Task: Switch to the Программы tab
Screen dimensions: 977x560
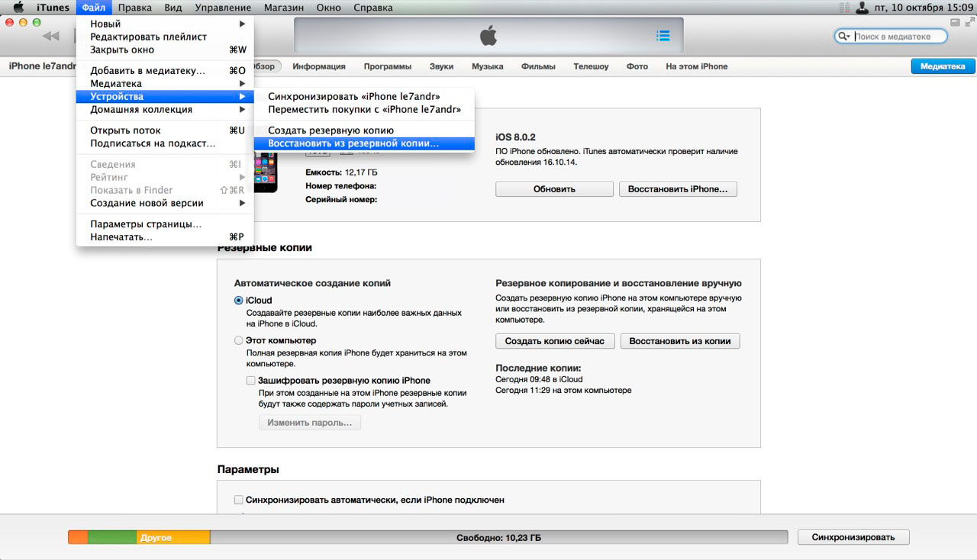Action: click(x=388, y=66)
